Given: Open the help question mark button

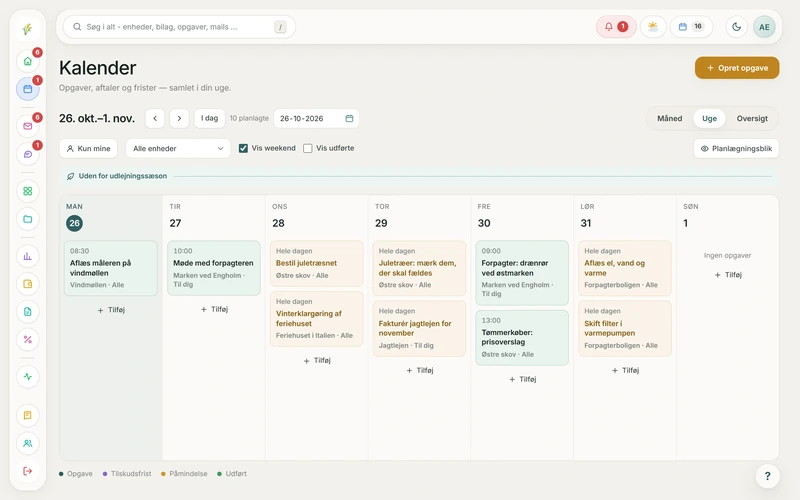Looking at the screenshot, I should [x=767, y=476].
